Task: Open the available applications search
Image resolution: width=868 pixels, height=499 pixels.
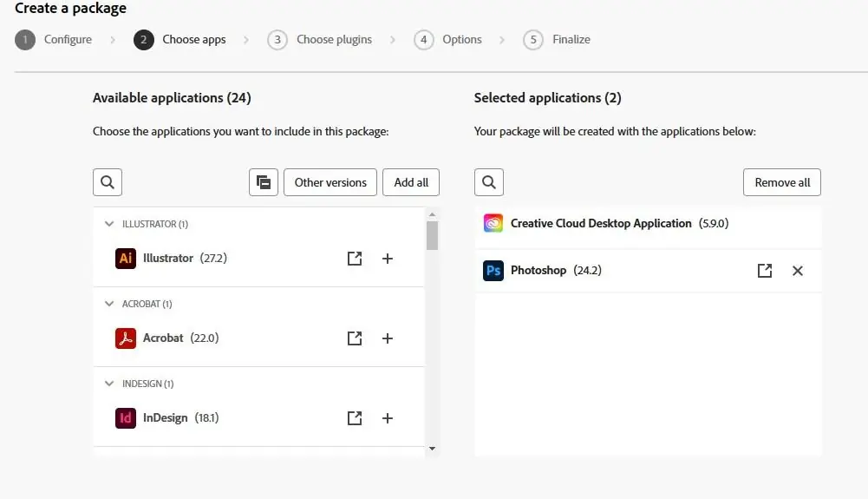Action: pos(108,182)
